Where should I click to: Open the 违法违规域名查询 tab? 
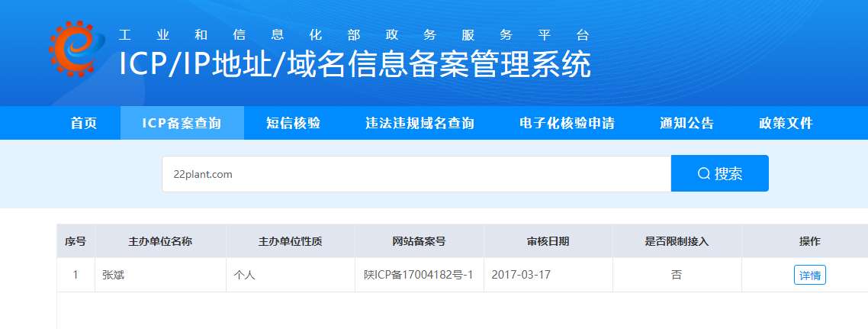(x=420, y=123)
